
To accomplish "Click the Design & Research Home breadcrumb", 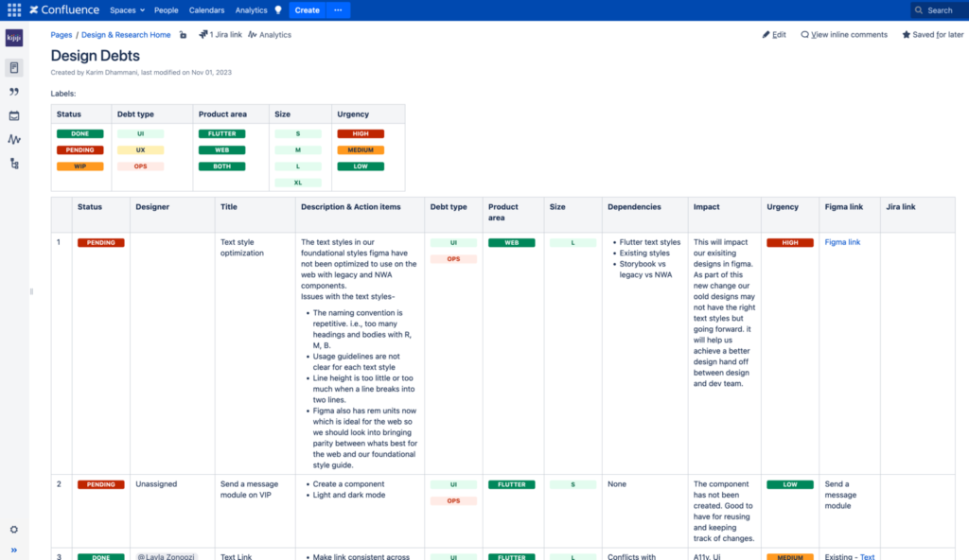I will [126, 35].
